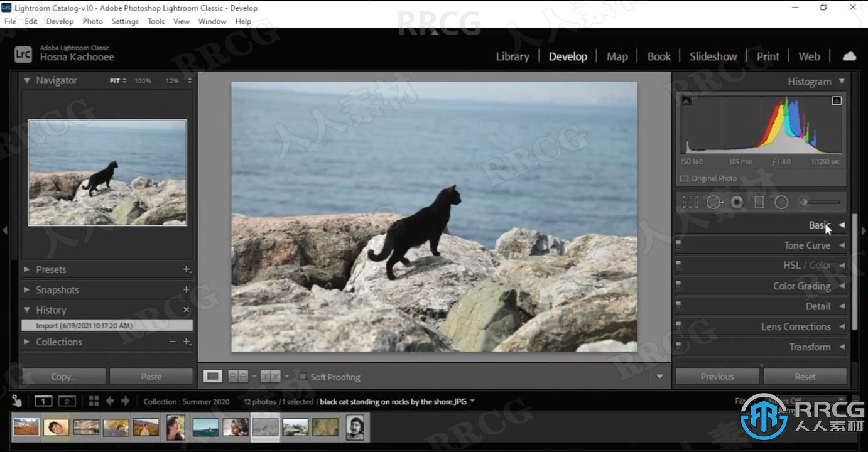
Task: Collapse the Navigator panel
Action: click(27, 80)
